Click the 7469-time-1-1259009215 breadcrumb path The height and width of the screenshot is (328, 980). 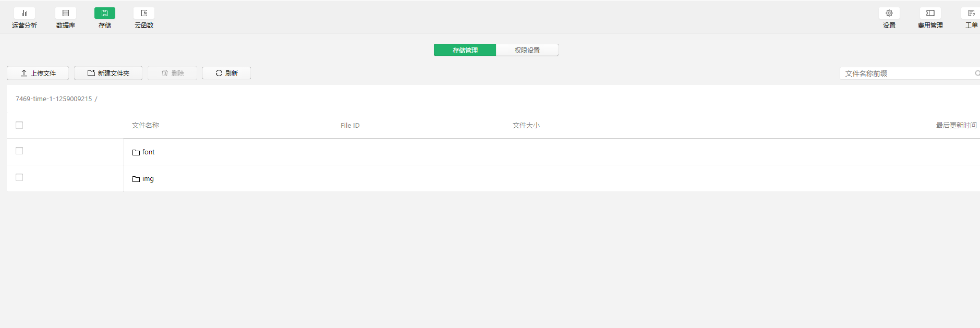tap(54, 99)
